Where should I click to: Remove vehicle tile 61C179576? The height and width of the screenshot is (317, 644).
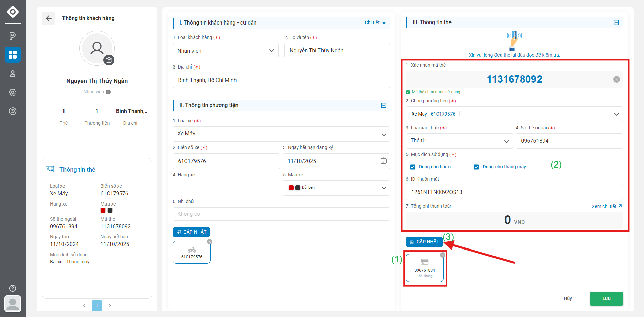pos(210,242)
